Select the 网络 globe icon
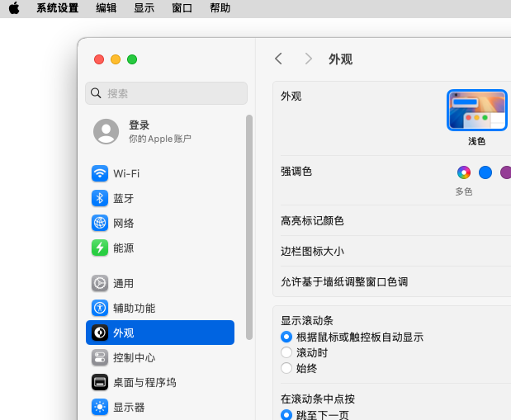Image resolution: width=511 pixels, height=420 pixels. point(100,223)
